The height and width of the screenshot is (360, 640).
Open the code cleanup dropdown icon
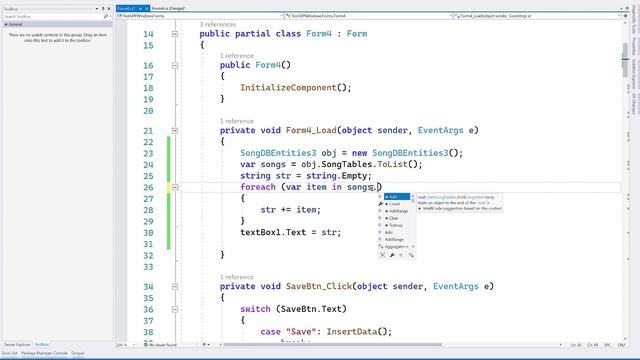pyautogui.click(x=207, y=345)
